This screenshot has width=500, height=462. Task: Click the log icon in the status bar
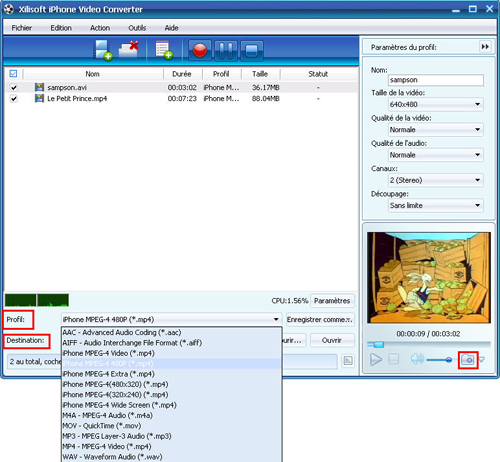point(348,361)
